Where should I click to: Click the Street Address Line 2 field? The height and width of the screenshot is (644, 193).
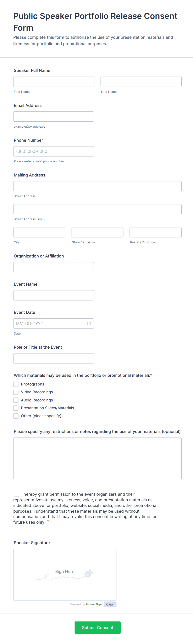97,209
